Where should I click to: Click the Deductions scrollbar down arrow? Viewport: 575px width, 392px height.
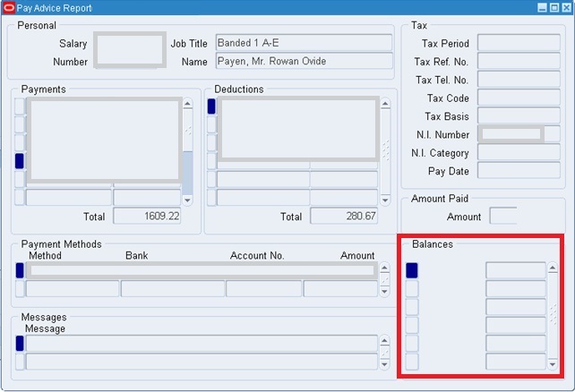point(385,200)
